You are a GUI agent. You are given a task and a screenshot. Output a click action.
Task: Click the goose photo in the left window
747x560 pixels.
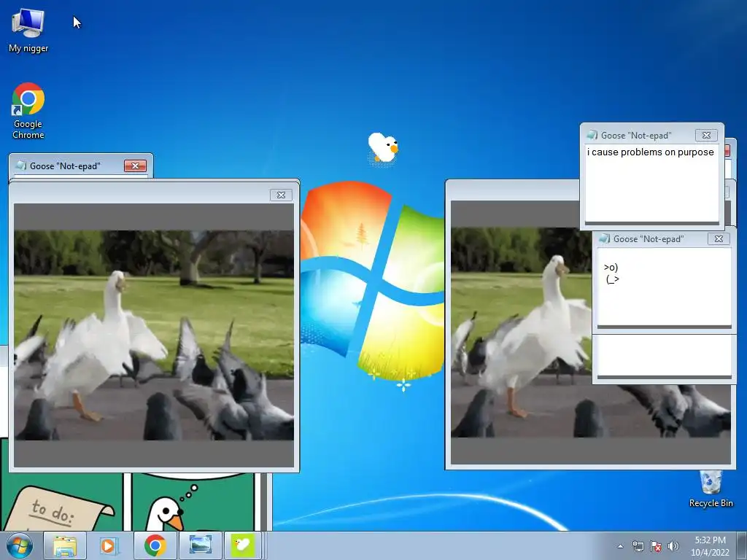154,335
